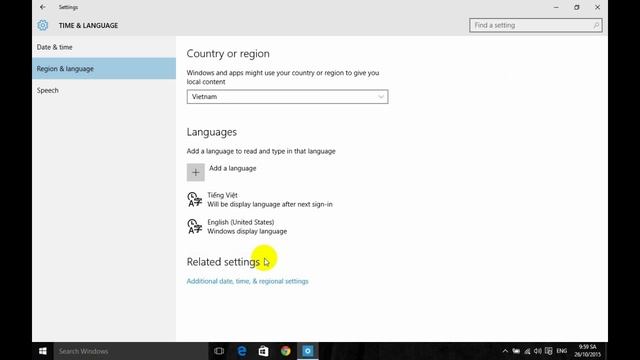Click the Related settings heading
Image resolution: width=640 pixels, height=360 pixels.
[223, 262]
